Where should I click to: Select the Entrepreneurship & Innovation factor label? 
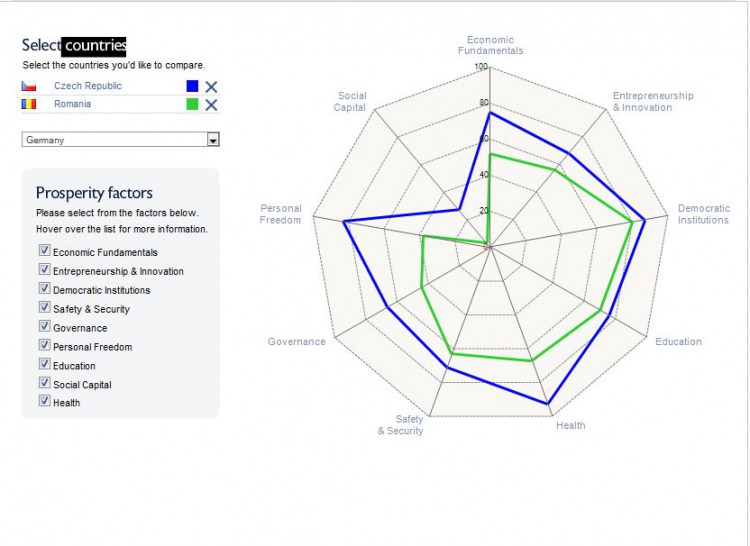(118, 271)
